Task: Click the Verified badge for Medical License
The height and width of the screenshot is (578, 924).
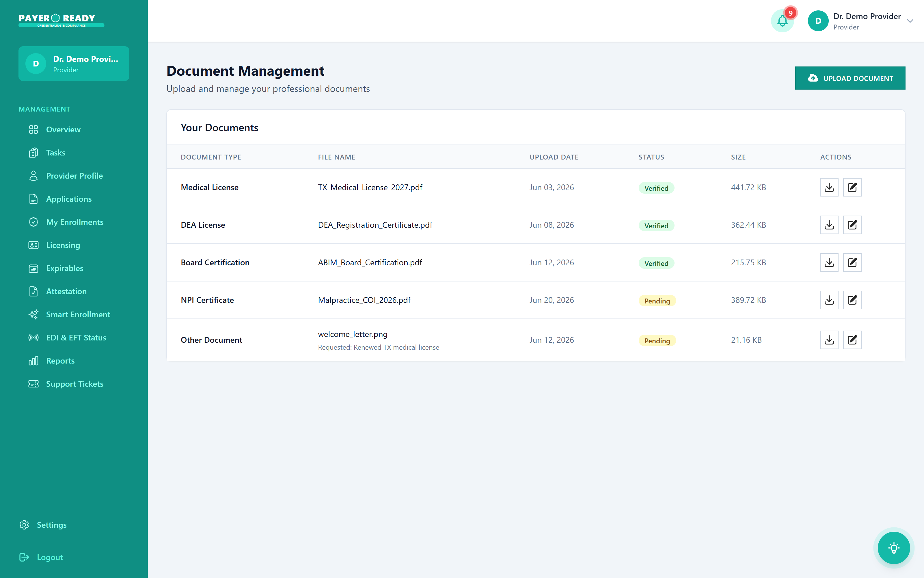Action: [x=656, y=188]
